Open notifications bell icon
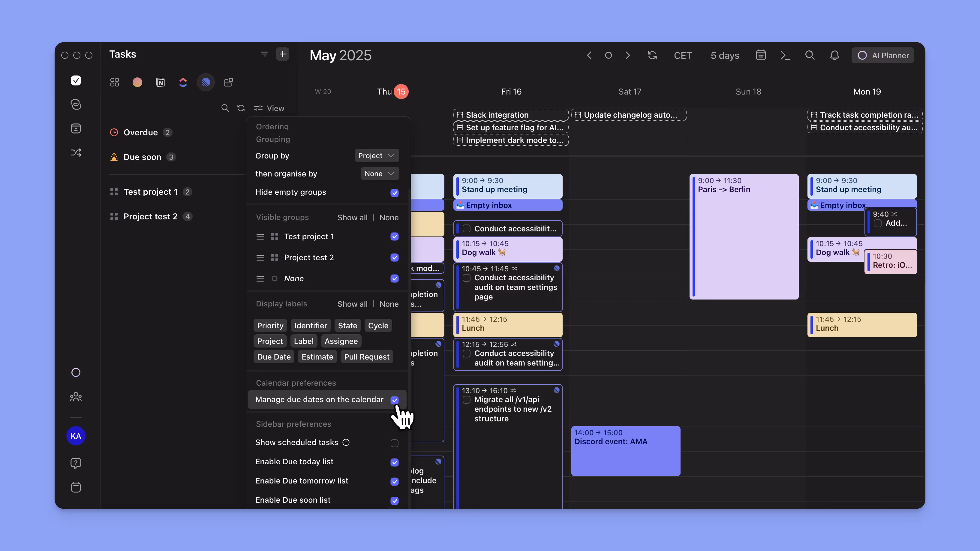The width and height of the screenshot is (980, 551). tap(834, 56)
